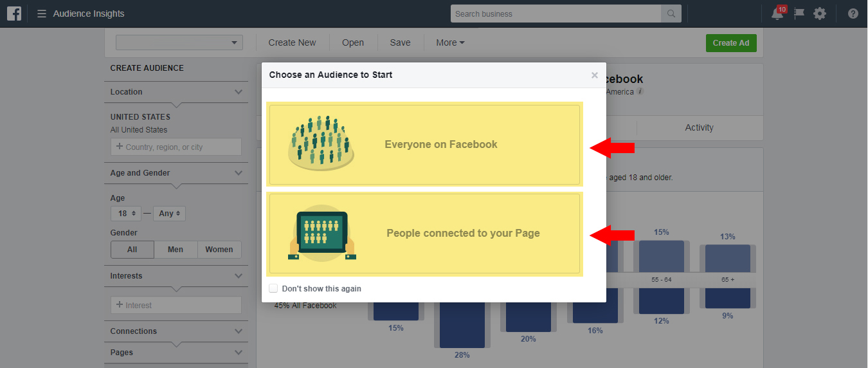This screenshot has height=368, width=868.
Task: Click the Audience Insights title
Action: click(x=89, y=14)
